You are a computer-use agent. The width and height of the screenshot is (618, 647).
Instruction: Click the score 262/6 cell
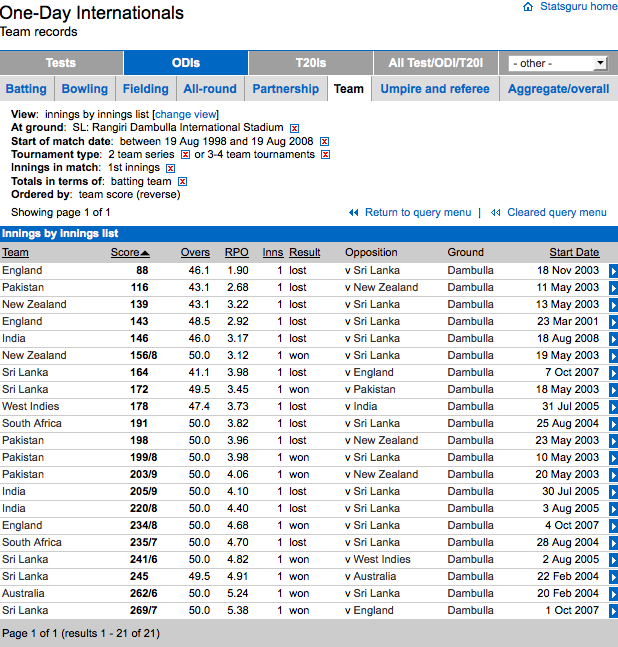(144, 593)
